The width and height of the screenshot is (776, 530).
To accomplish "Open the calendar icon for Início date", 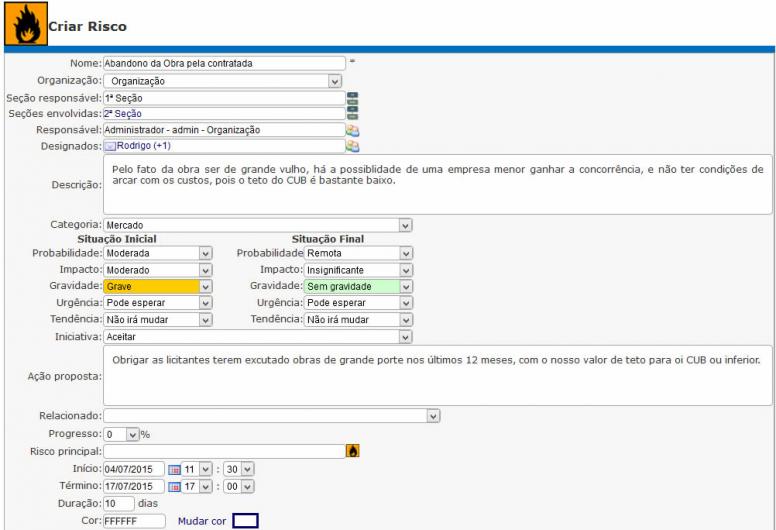I will pos(173,468).
